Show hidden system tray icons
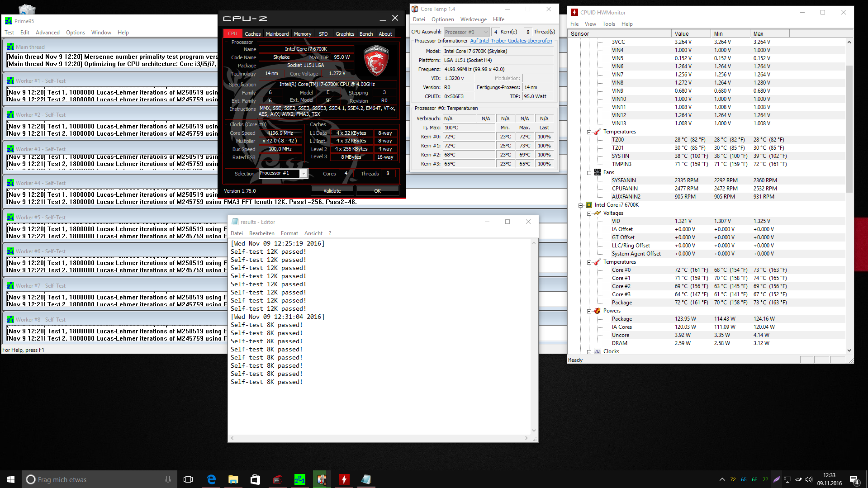This screenshot has width=868, height=488. 722,479
